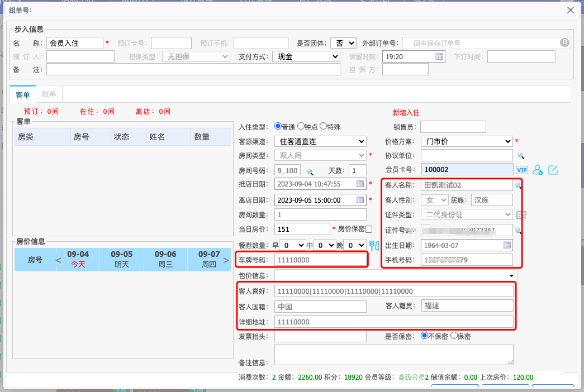Click the search icon beside 证件号码
This screenshot has width=584, height=392.
pyautogui.click(x=518, y=231)
